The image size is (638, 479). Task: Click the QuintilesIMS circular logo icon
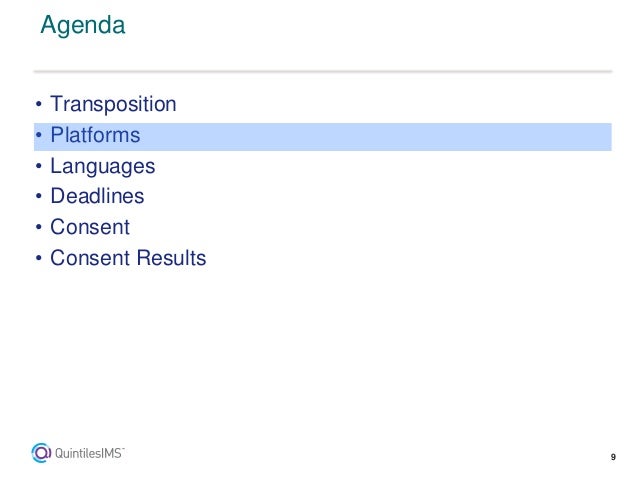click(x=41, y=453)
